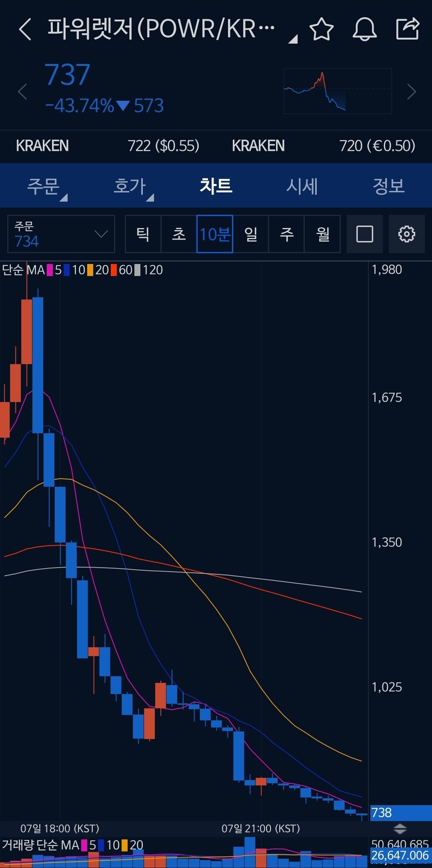
Task: Select the 10분 chart interval
Action: [215, 234]
